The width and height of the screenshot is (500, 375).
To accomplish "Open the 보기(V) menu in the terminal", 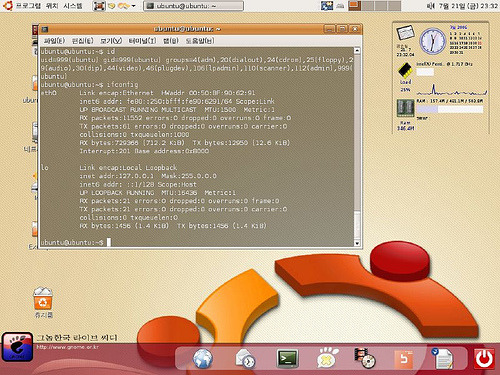I will pyautogui.click(x=111, y=41).
